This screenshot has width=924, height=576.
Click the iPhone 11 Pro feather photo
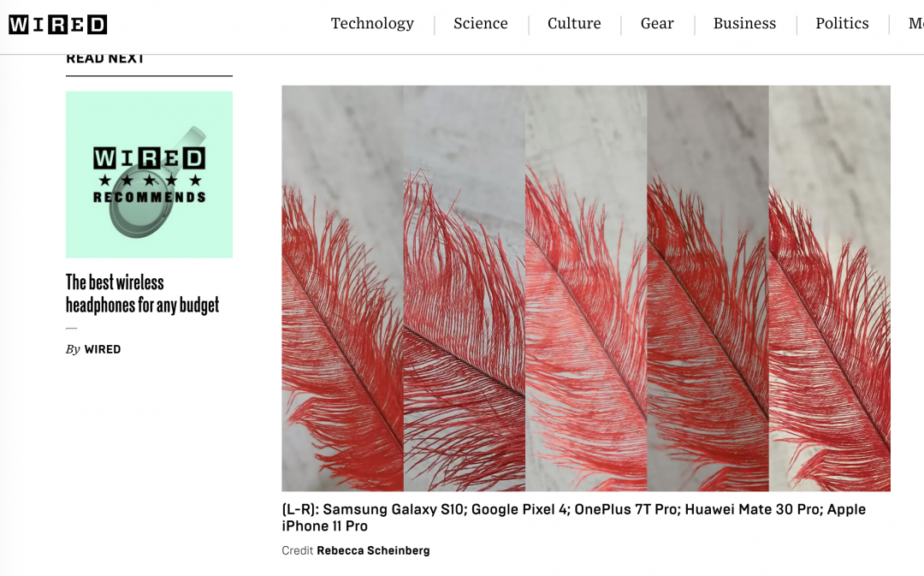tap(830, 288)
